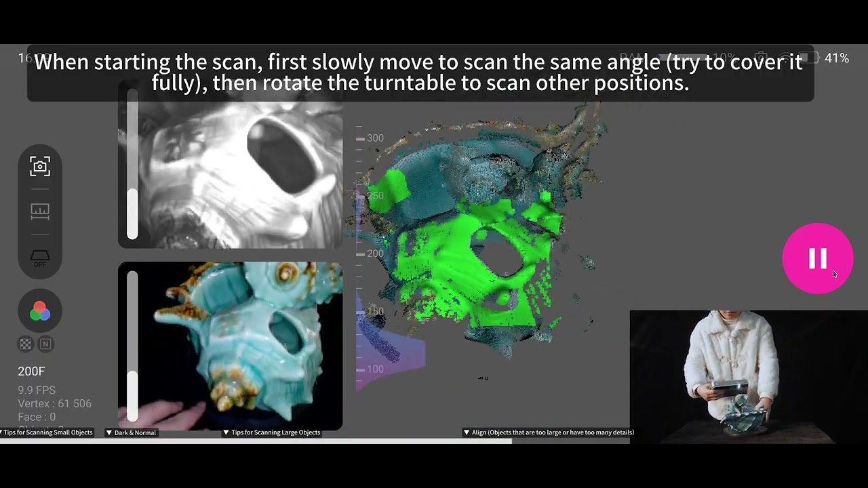Image resolution: width=868 pixels, height=488 pixels.
Task: Click the 200F frame counter
Action: [x=31, y=371]
